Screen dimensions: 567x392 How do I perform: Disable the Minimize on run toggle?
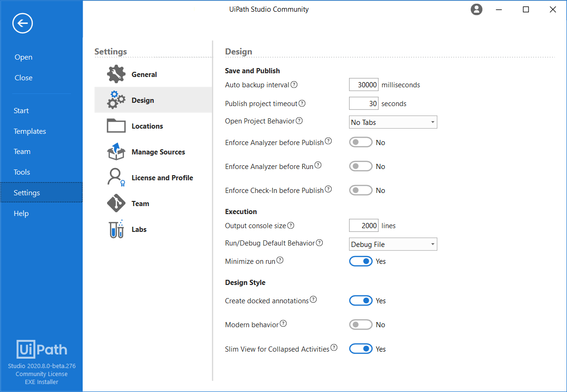click(x=361, y=261)
